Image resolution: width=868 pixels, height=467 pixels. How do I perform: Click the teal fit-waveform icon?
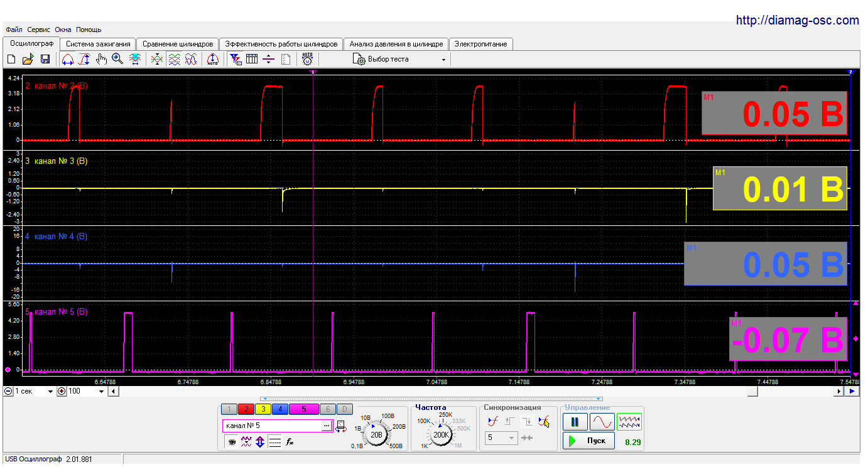click(134, 59)
